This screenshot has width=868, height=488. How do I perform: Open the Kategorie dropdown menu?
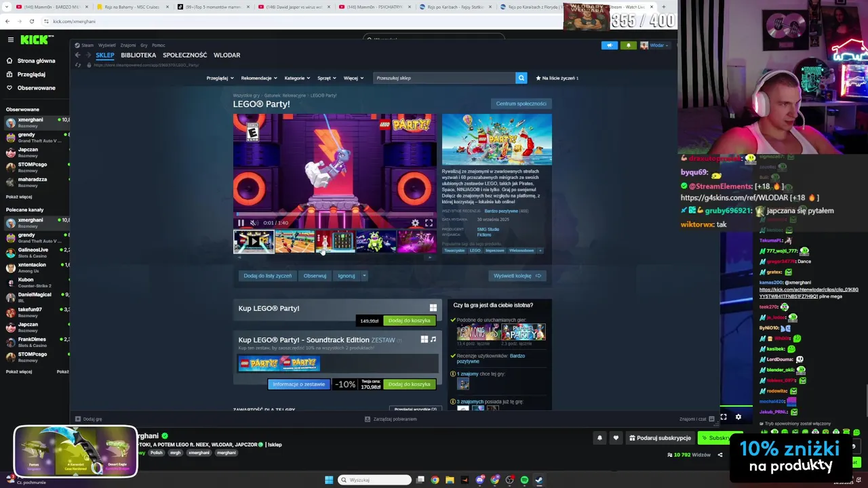point(297,78)
